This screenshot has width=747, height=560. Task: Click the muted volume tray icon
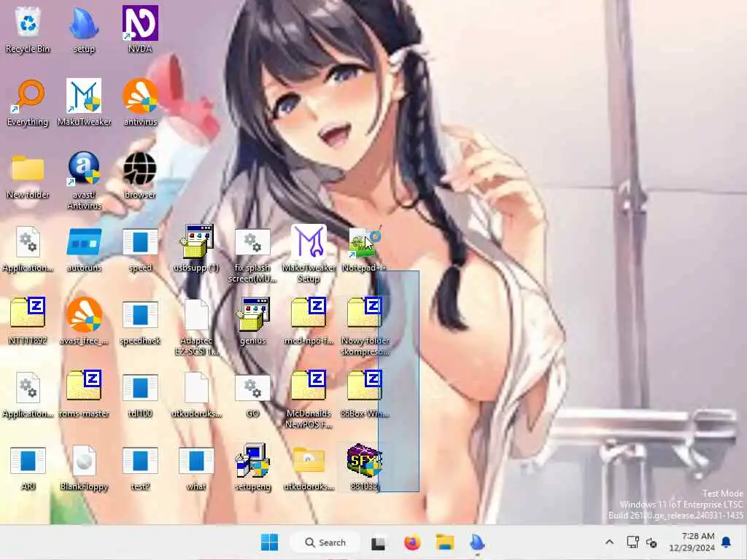[x=651, y=542]
